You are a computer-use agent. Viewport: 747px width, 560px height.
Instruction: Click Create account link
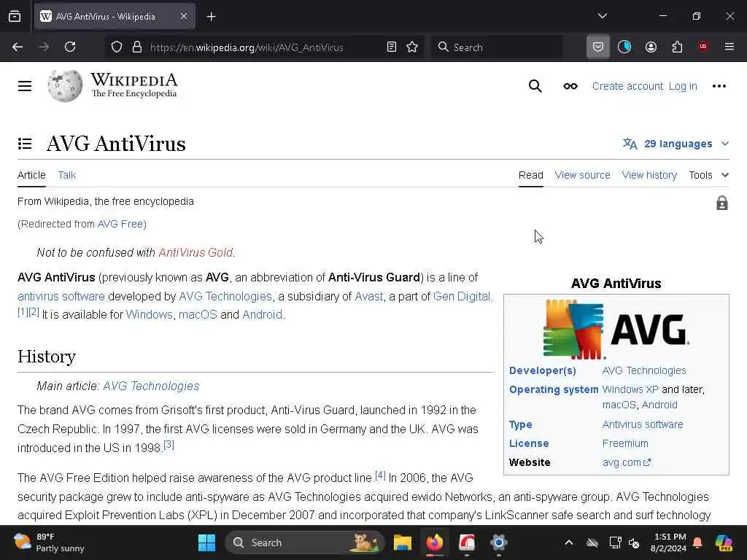pos(627,86)
